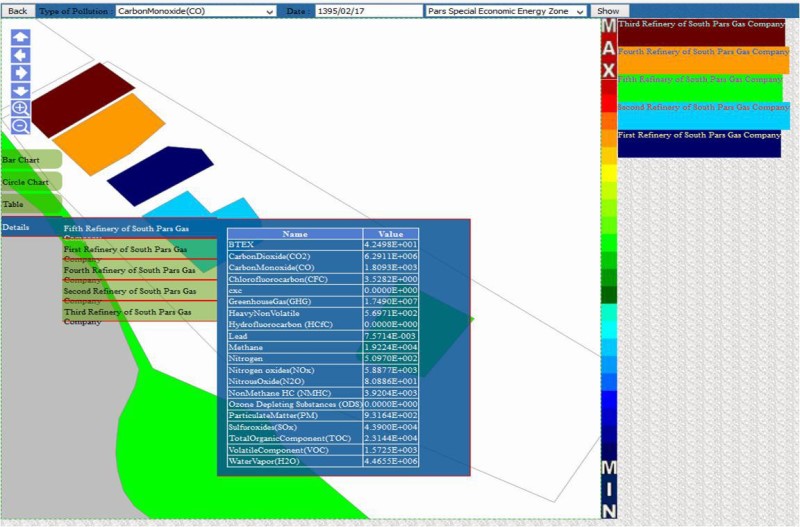800x527 pixels.
Task: Click CarbonMonoxide(CO) row name
Action: (271, 267)
